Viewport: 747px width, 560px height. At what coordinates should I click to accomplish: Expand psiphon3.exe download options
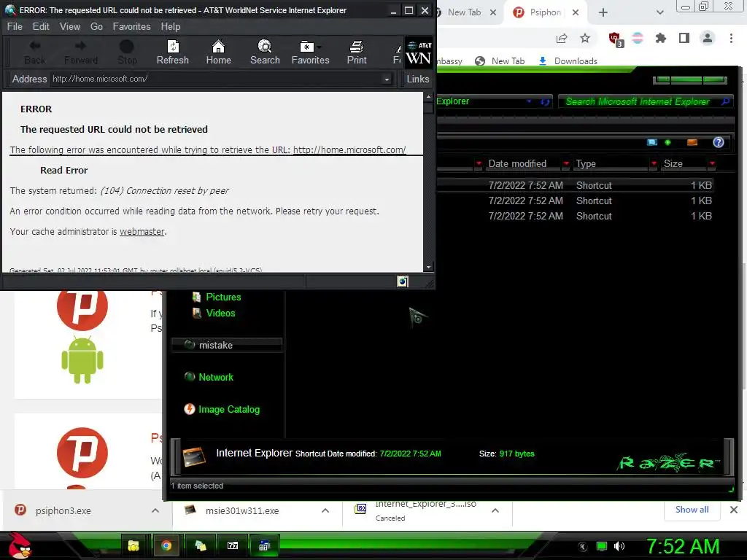pos(155,510)
